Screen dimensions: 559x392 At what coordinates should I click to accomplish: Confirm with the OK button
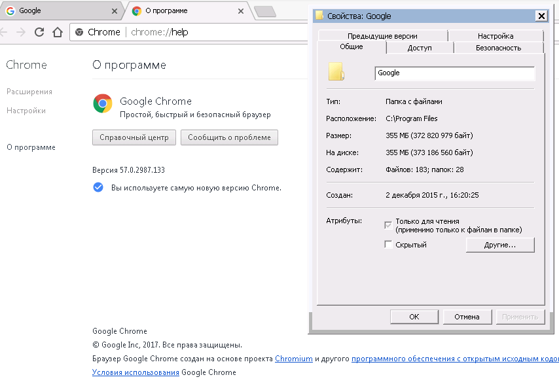pos(414,317)
